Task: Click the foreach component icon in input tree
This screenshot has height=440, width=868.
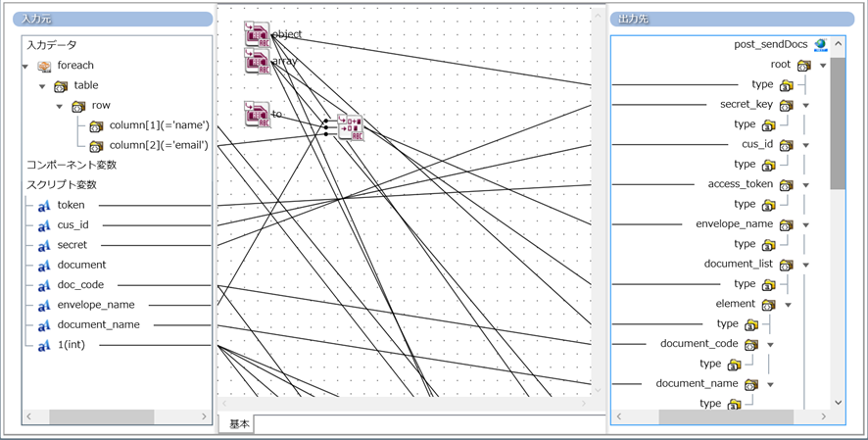Action: (x=44, y=66)
